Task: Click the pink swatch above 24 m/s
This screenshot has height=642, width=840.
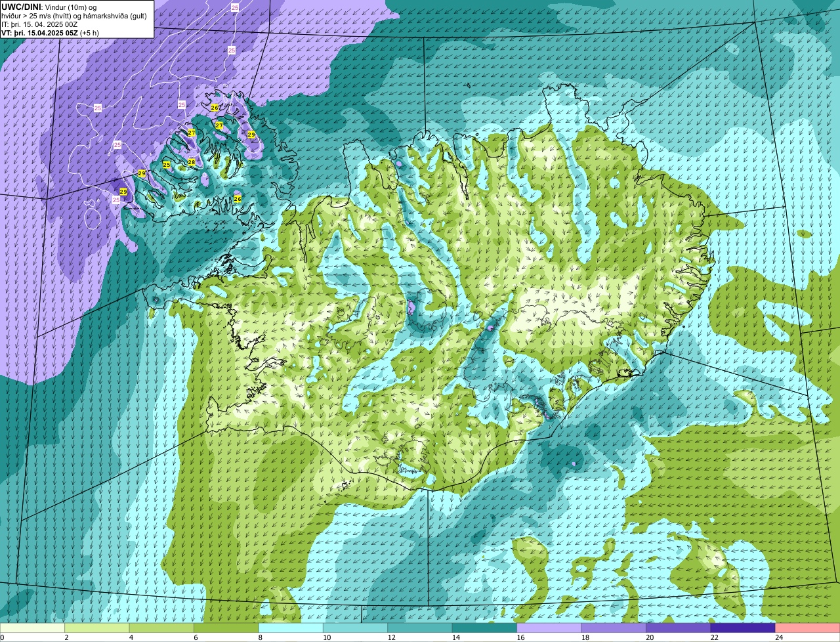Action: (x=808, y=628)
